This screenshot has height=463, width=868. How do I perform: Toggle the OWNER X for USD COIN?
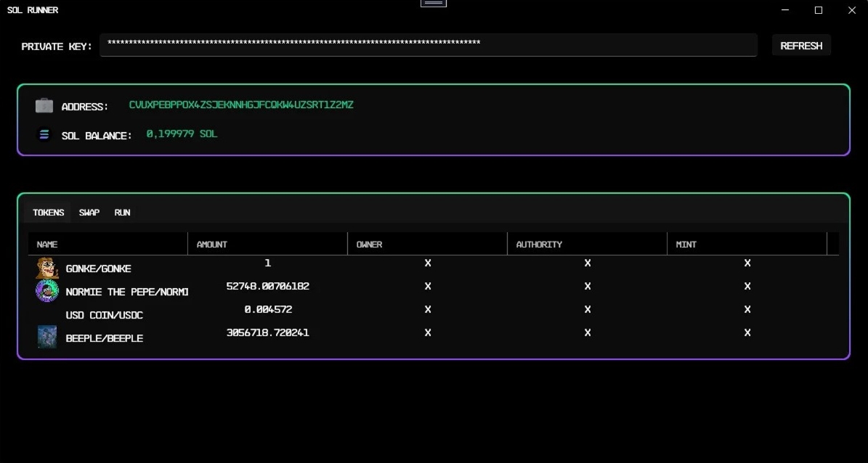coord(427,309)
